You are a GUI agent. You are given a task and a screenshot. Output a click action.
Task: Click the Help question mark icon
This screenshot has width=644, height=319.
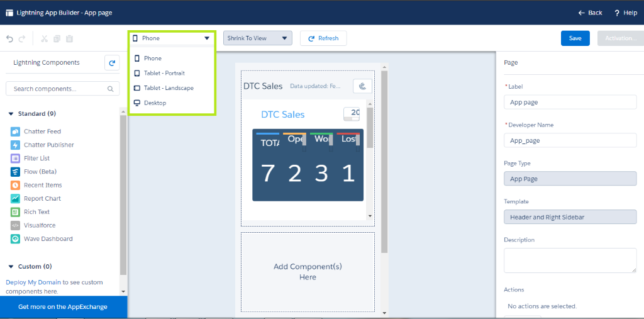click(616, 13)
